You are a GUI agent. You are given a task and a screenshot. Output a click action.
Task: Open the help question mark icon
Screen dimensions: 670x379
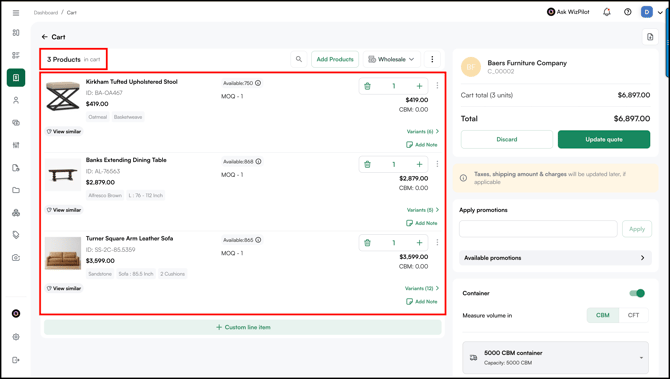click(x=628, y=12)
